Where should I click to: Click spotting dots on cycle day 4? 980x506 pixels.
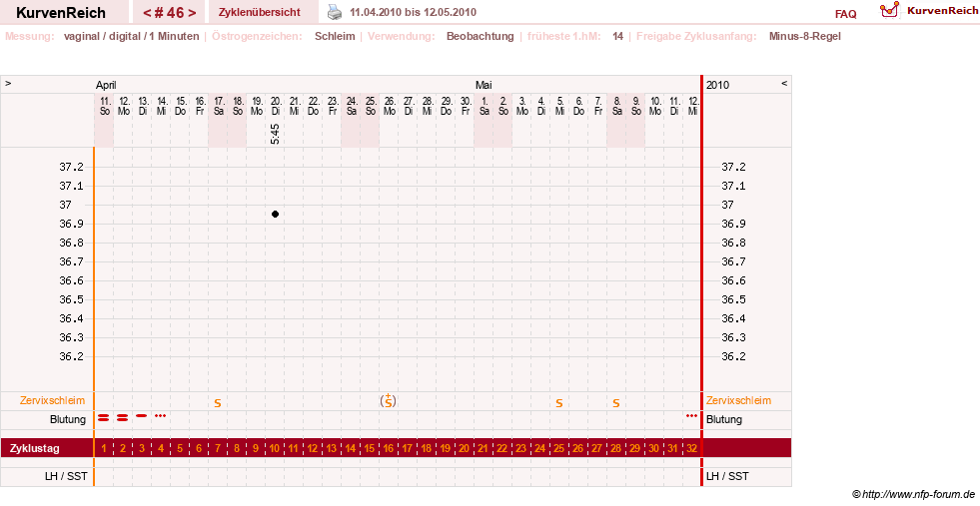[161, 415]
